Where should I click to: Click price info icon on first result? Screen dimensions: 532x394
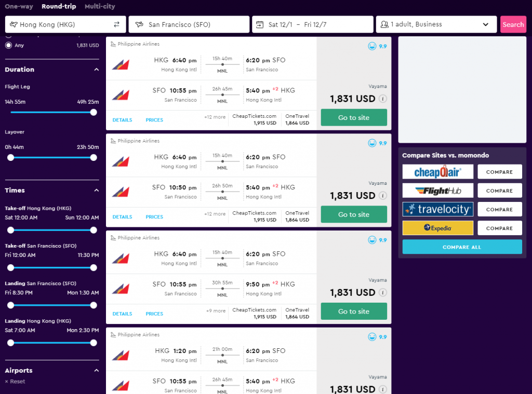click(383, 99)
